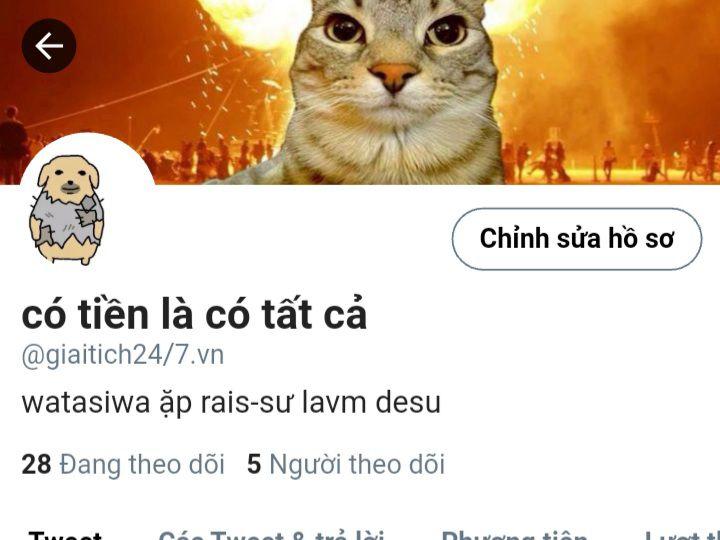Click the Chỉnh sửa hồ sơ button
Image resolution: width=720 pixels, height=540 pixels.
point(577,239)
